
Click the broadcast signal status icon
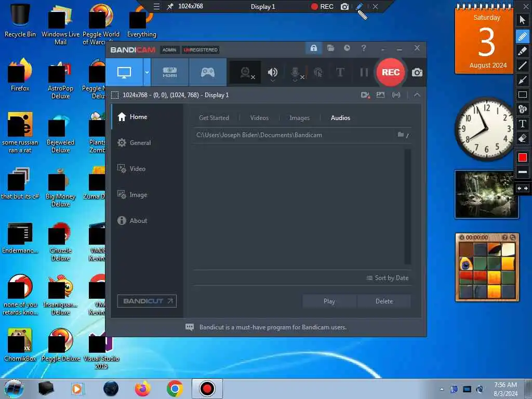point(396,95)
